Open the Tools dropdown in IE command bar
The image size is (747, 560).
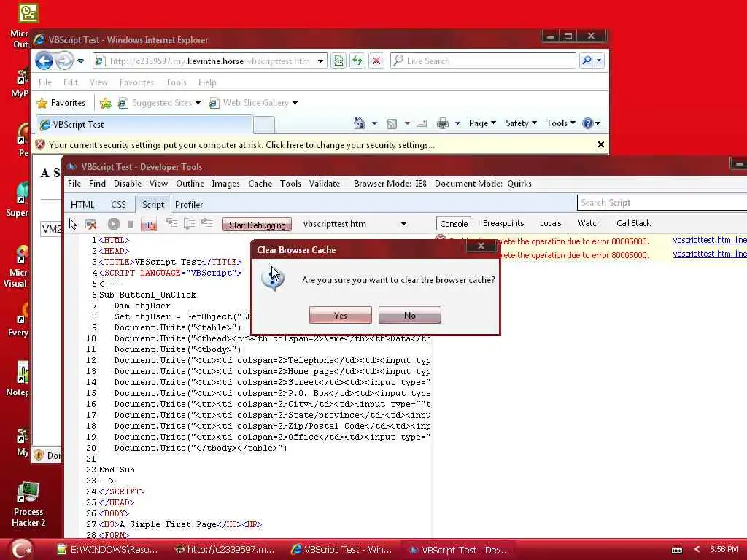561,123
